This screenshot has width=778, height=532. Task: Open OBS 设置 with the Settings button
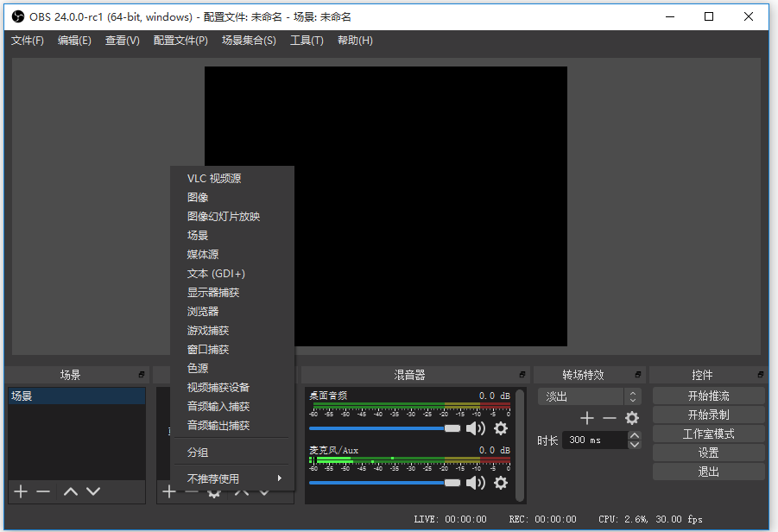click(708, 452)
